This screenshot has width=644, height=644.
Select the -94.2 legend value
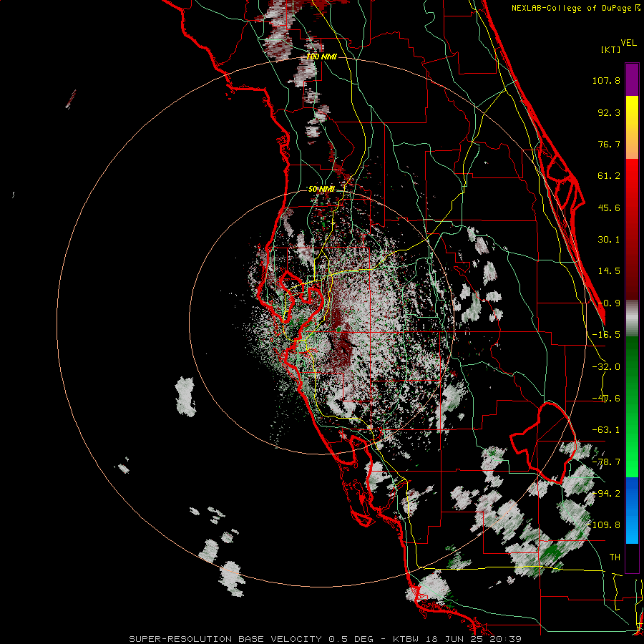(606, 493)
